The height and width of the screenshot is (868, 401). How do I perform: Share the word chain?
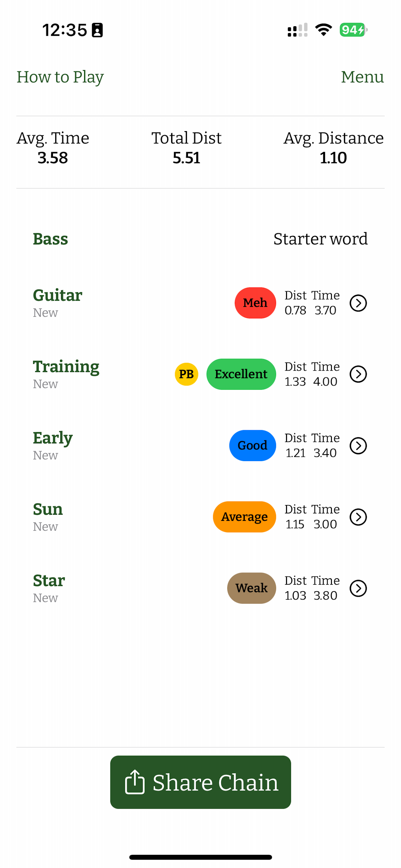(x=200, y=782)
